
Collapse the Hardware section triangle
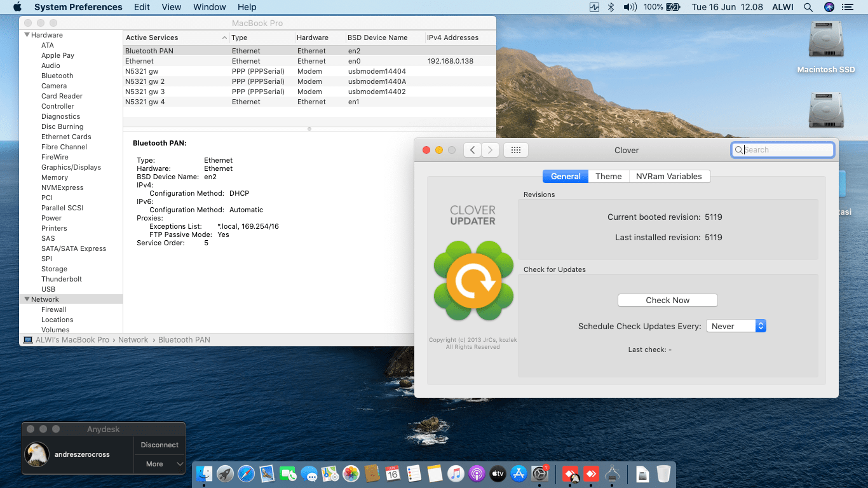point(27,35)
